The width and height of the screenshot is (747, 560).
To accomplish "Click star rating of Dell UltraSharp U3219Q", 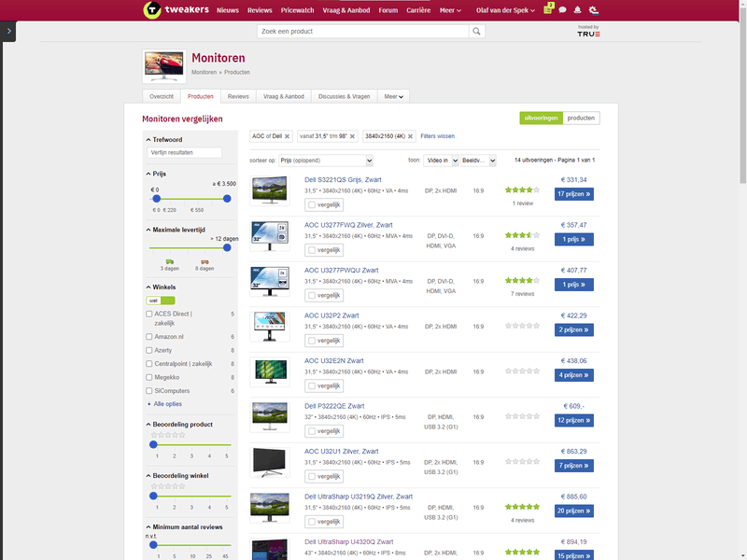I will tap(522, 507).
